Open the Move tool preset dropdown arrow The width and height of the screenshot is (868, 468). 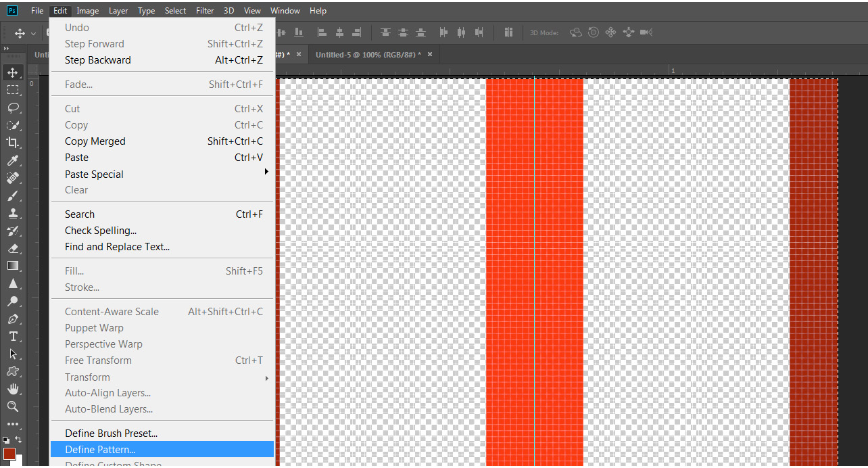[x=33, y=33]
